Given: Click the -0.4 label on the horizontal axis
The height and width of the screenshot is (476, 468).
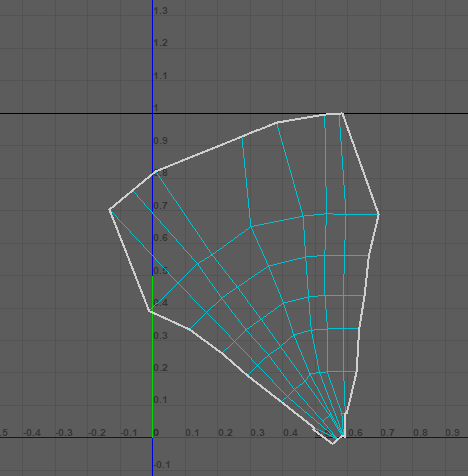Looking at the screenshot, I should click(32, 433).
